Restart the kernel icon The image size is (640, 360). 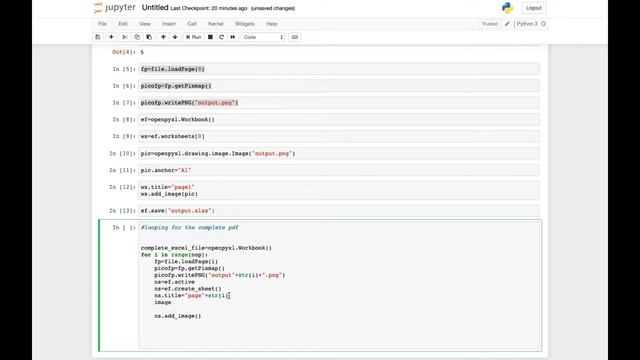(x=222, y=37)
